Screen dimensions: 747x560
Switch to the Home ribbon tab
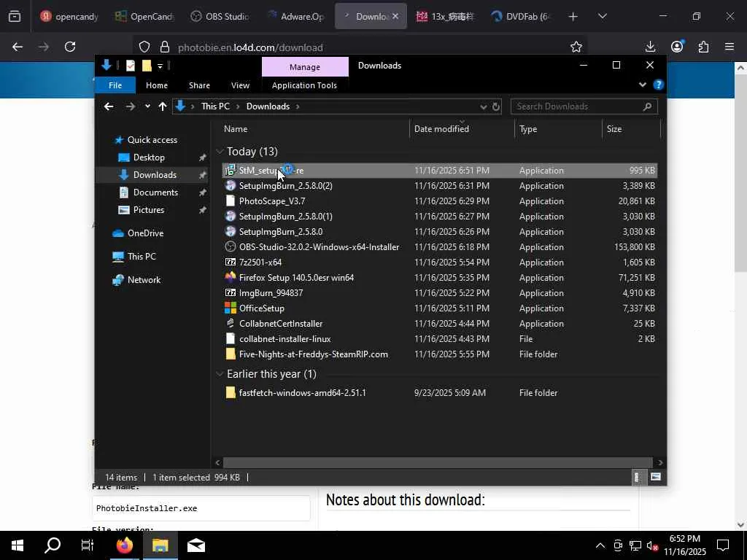coord(157,85)
